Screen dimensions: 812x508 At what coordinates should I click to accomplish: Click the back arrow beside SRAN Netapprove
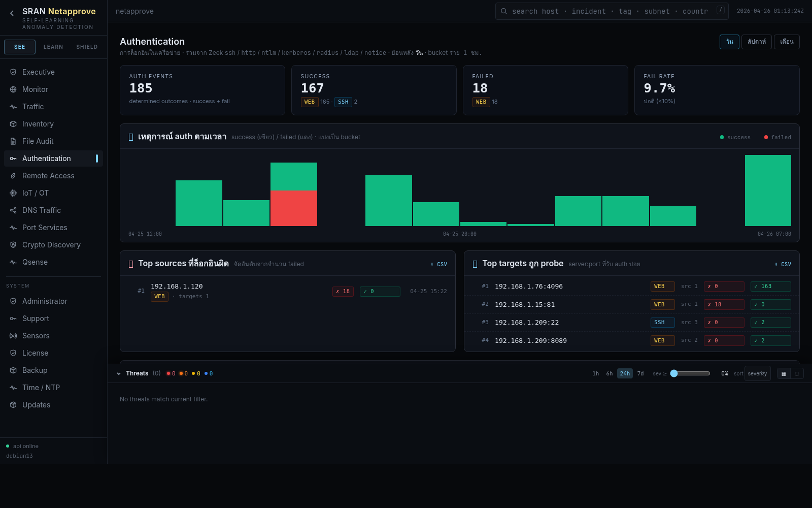click(x=12, y=13)
